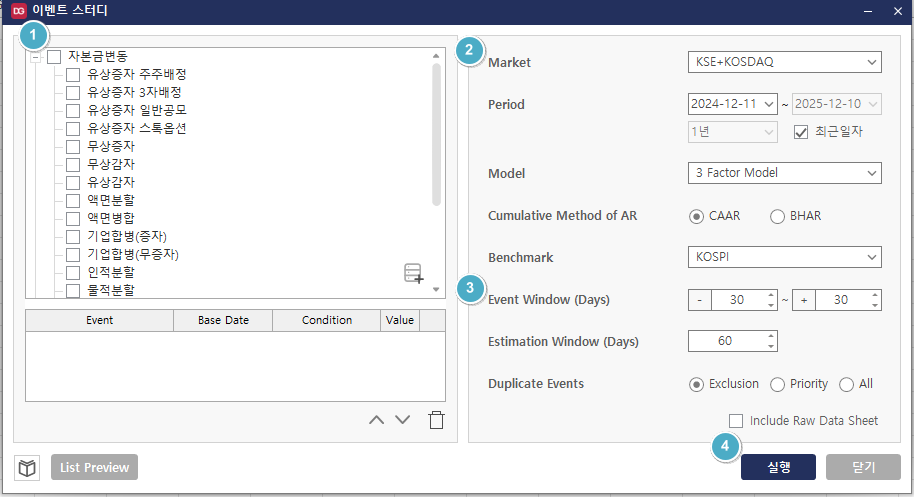The width and height of the screenshot is (914, 497).
Task: Move selected event up with arrow
Action: click(376, 420)
